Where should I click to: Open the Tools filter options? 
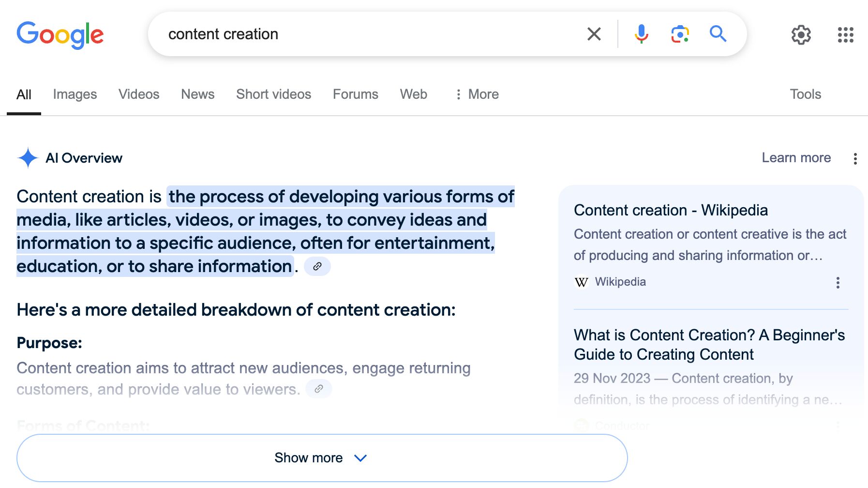pyautogui.click(x=805, y=94)
